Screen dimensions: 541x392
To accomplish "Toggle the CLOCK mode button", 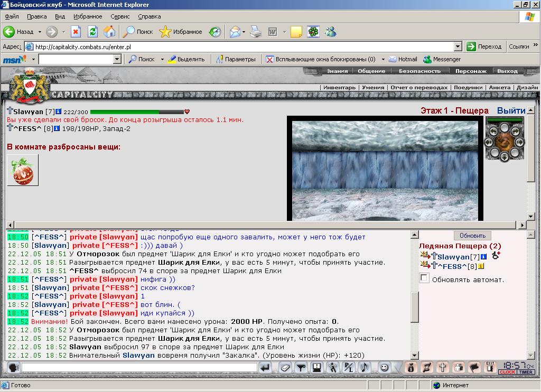I will [x=507, y=372].
